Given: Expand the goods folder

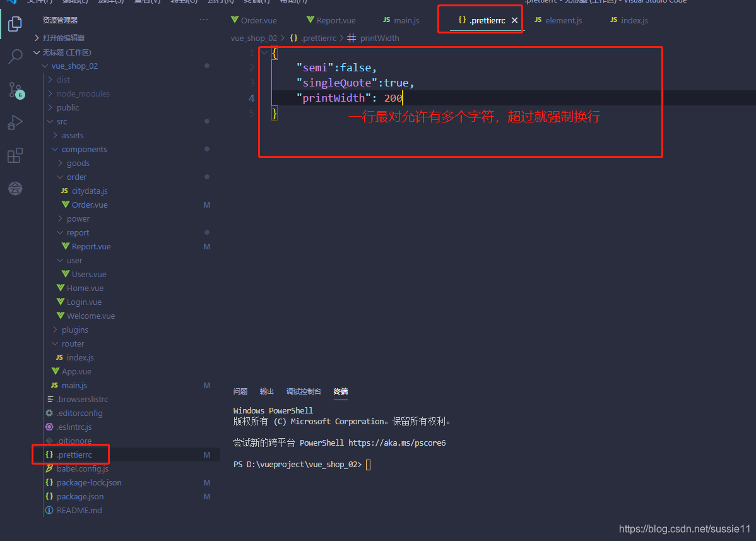Looking at the screenshot, I should click(61, 163).
